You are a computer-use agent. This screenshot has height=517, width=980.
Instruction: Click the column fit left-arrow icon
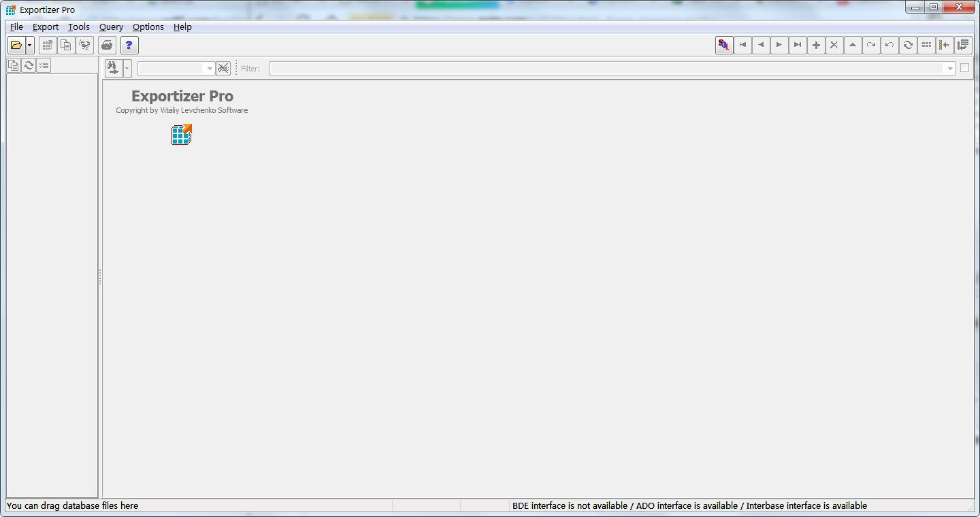(945, 46)
